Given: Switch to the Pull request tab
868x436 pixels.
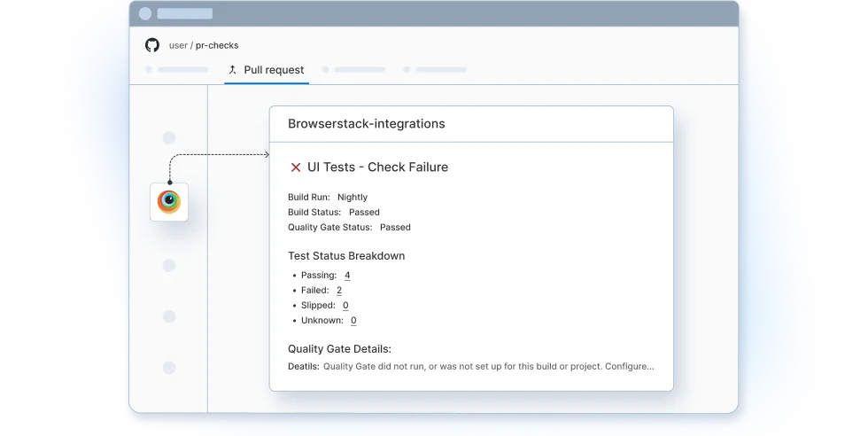Looking at the screenshot, I should [x=267, y=70].
